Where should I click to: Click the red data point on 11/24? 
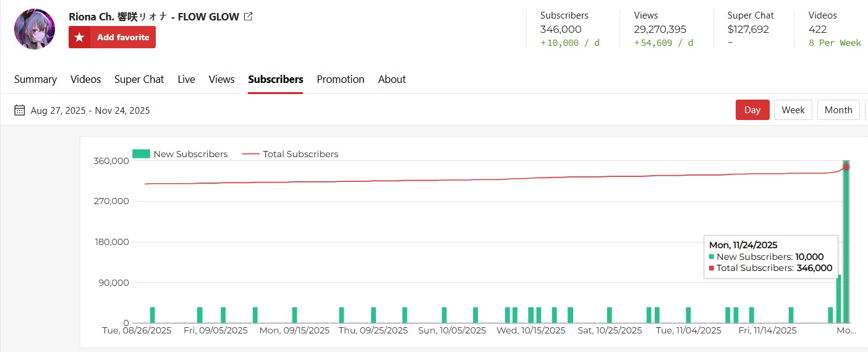(x=846, y=167)
